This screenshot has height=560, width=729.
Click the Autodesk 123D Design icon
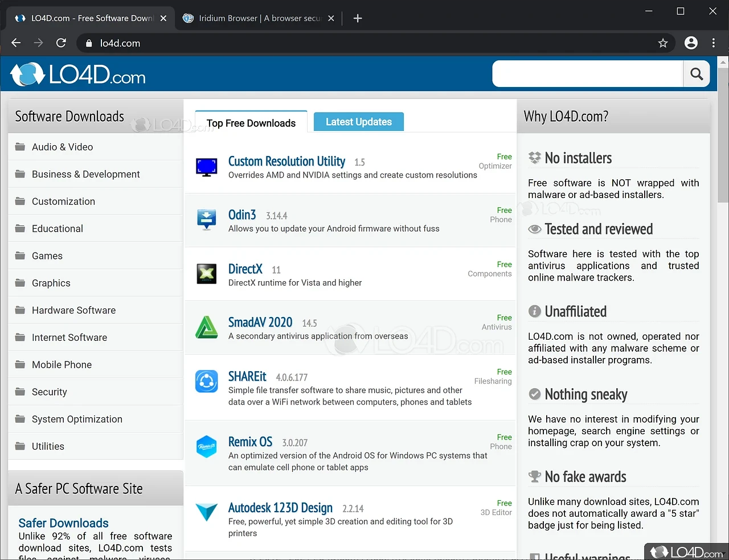coord(206,512)
